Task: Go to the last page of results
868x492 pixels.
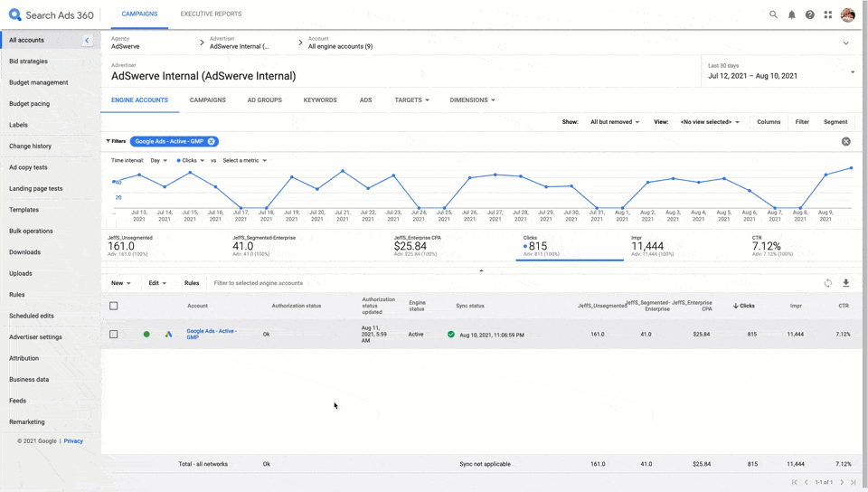Action: point(853,482)
